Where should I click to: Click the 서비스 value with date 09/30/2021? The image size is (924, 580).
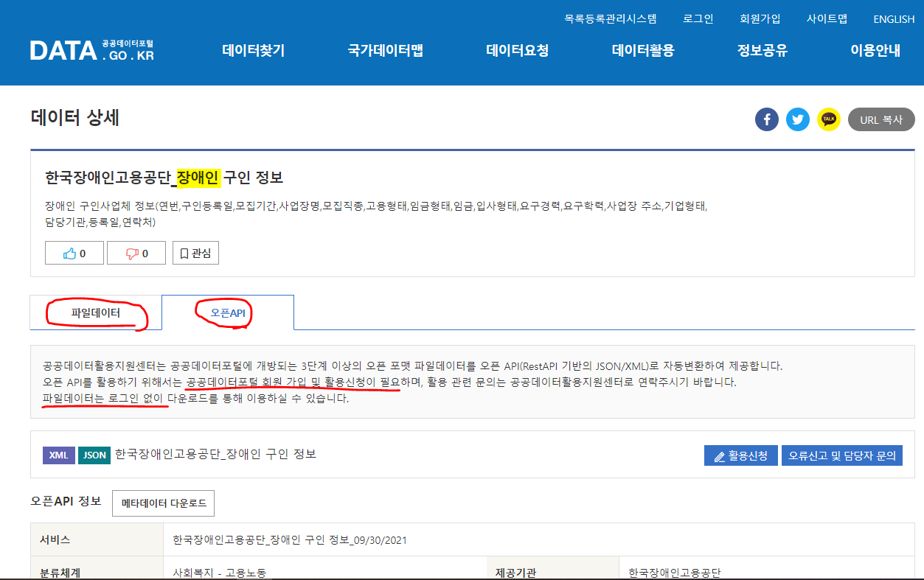point(290,540)
